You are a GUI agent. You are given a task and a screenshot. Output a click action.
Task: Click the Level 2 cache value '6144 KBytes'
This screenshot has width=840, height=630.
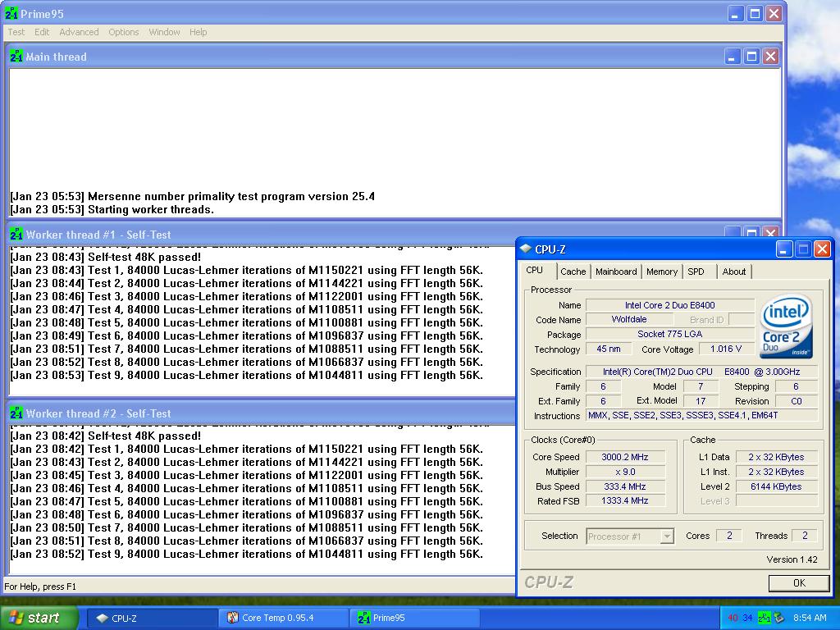coord(776,486)
